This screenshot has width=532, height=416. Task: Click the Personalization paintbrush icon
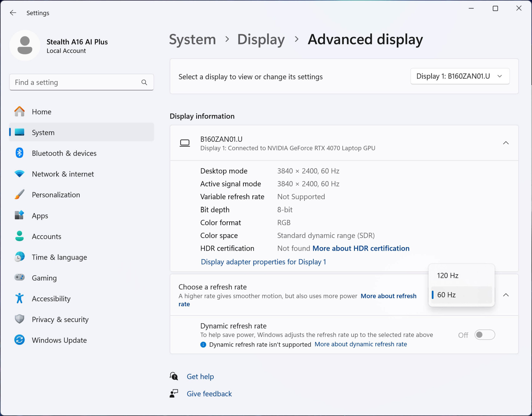[x=20, y=194]
